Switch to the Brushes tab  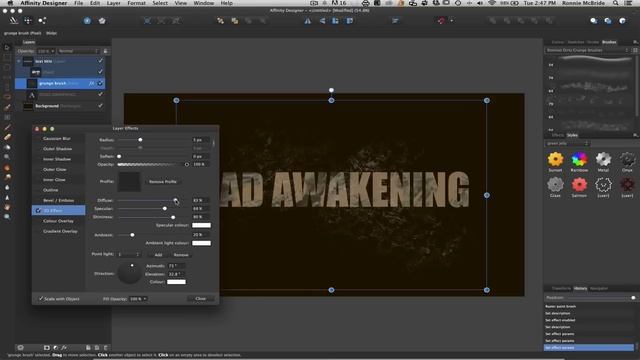[x=609, y=42]
